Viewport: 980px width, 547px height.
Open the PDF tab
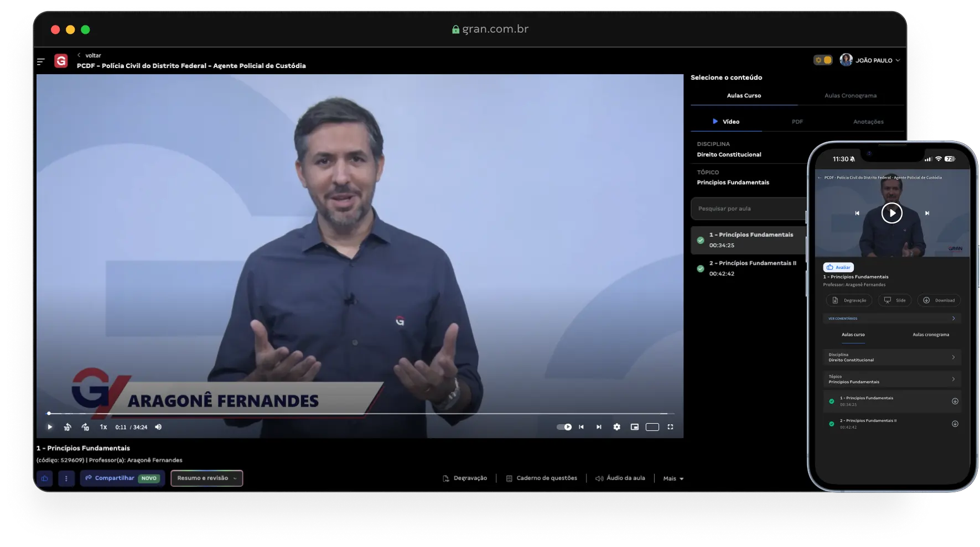point(797,121)
